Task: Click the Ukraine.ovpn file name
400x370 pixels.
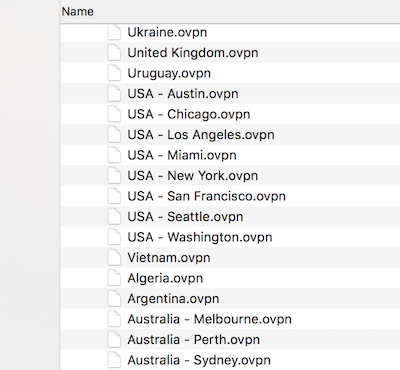Action: pyautogui.click(x=167, y=32)
